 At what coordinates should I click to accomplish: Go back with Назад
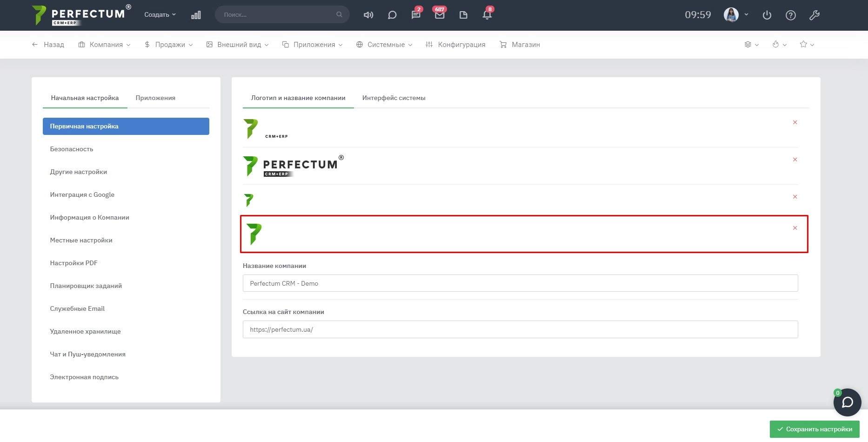(x=48, y=45)
